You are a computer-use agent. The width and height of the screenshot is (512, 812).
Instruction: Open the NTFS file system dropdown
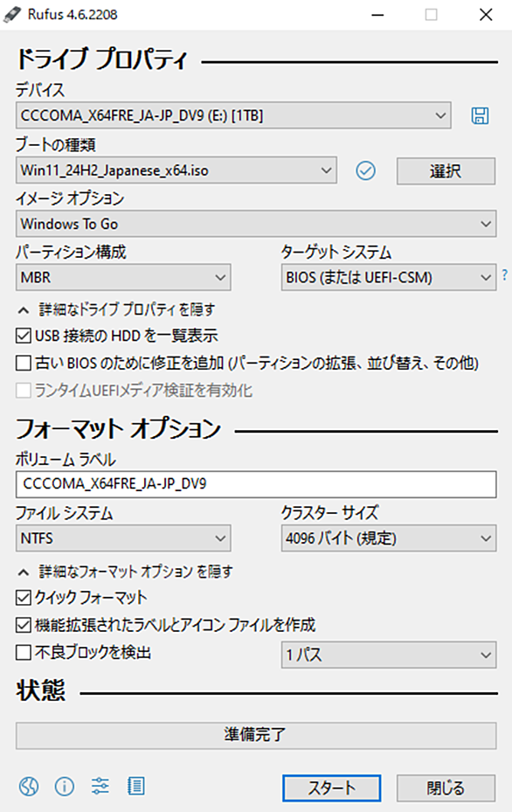click(x=123, y=538)
